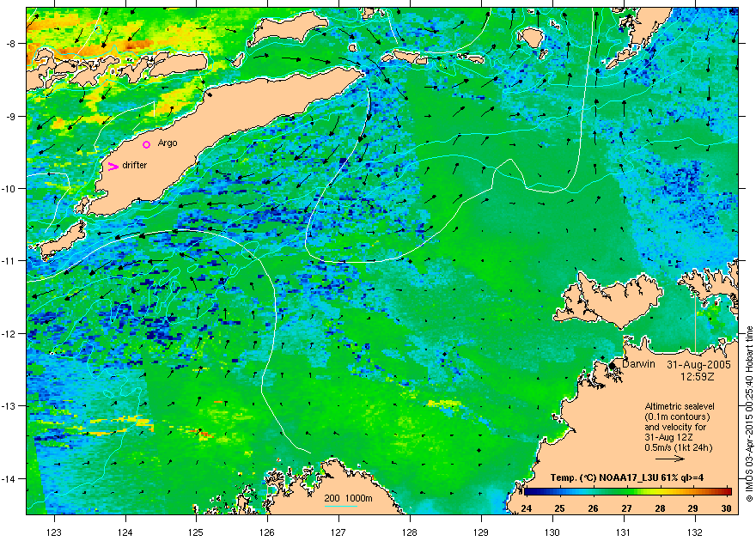Click the 'Darwin' city label

coord(638,364)
